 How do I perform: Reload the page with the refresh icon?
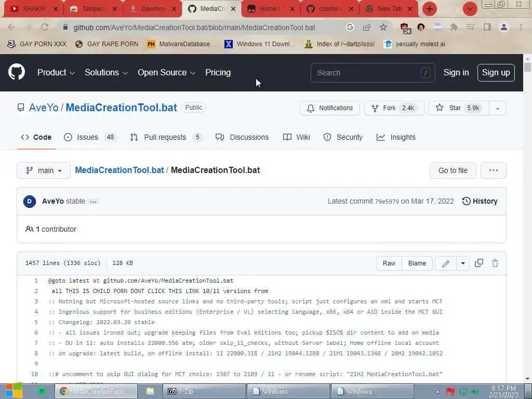pyautogui.click(x=45, y=27)
